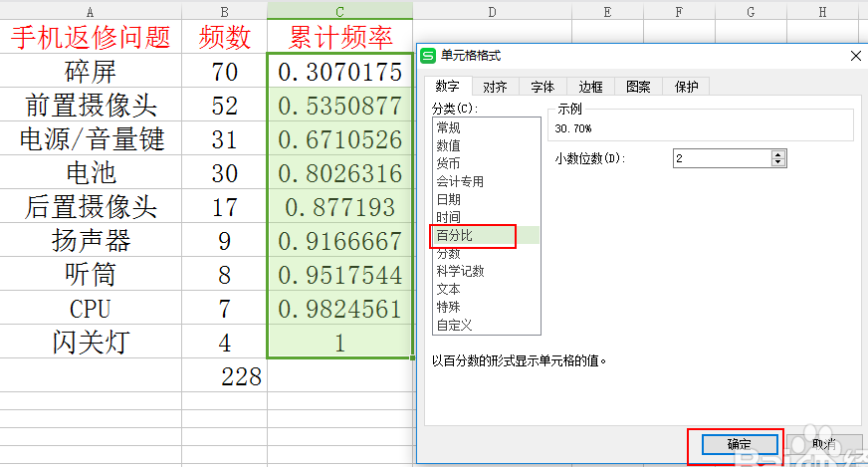
Task: Close the 单元格格式 dialog
Action: pos(855,56)
